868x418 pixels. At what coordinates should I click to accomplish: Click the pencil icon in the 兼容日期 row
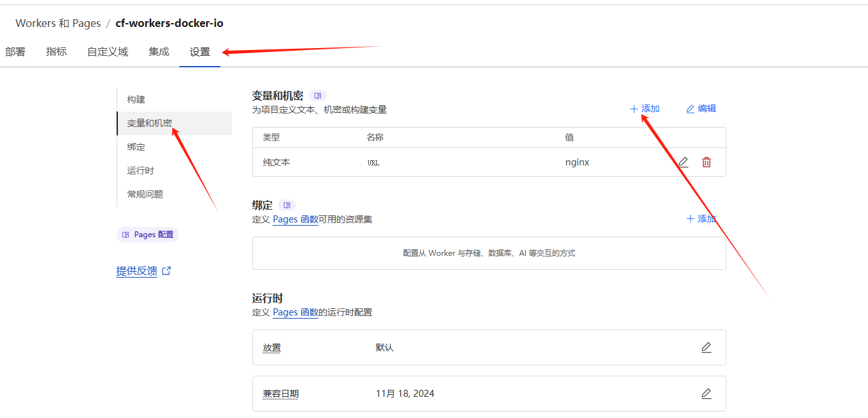(706, 394)
